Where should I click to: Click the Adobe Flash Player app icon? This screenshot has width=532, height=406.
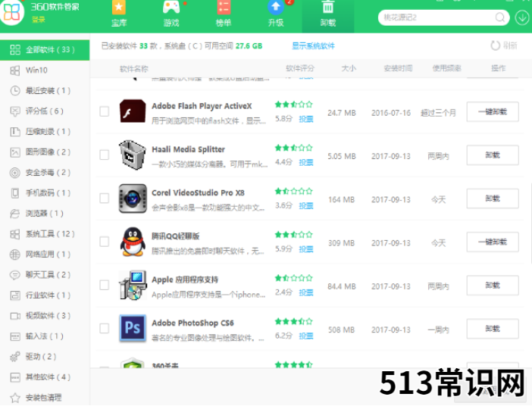133,111
